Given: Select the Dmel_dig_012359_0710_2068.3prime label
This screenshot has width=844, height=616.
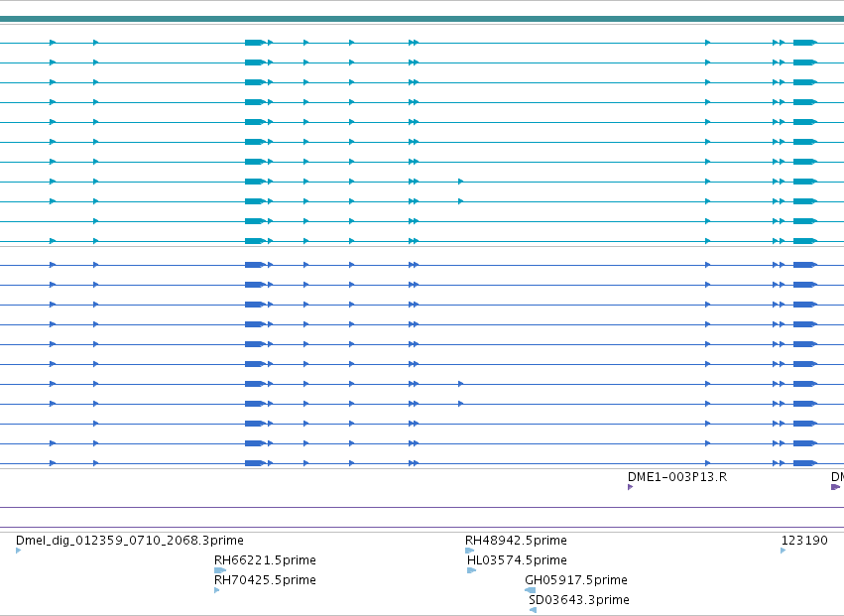Looking at the screenshot, I should click(130, 540).
